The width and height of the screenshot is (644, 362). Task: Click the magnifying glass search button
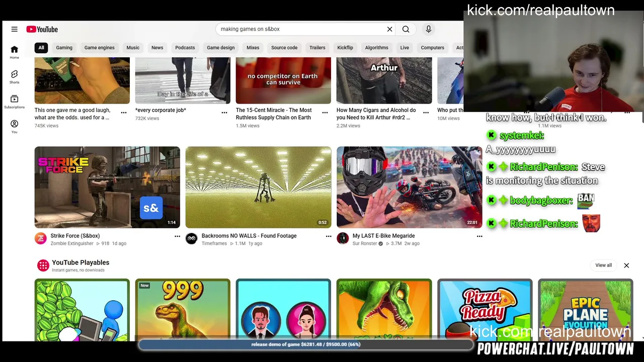(406, 29)
